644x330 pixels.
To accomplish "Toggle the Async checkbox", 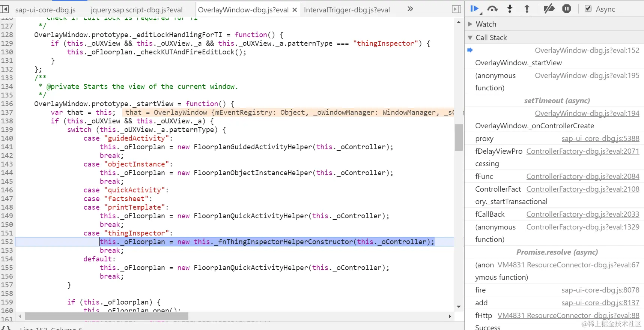I will click(588, 9).
